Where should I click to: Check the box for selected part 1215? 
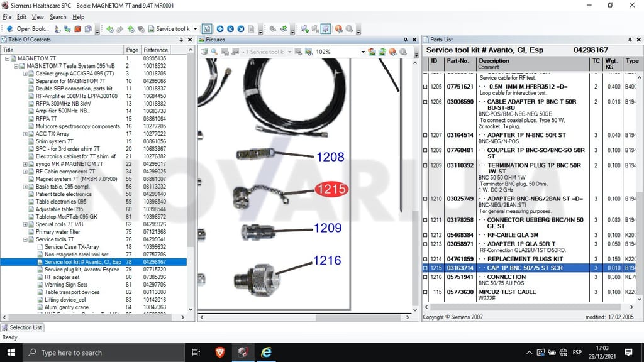point(425,268)
